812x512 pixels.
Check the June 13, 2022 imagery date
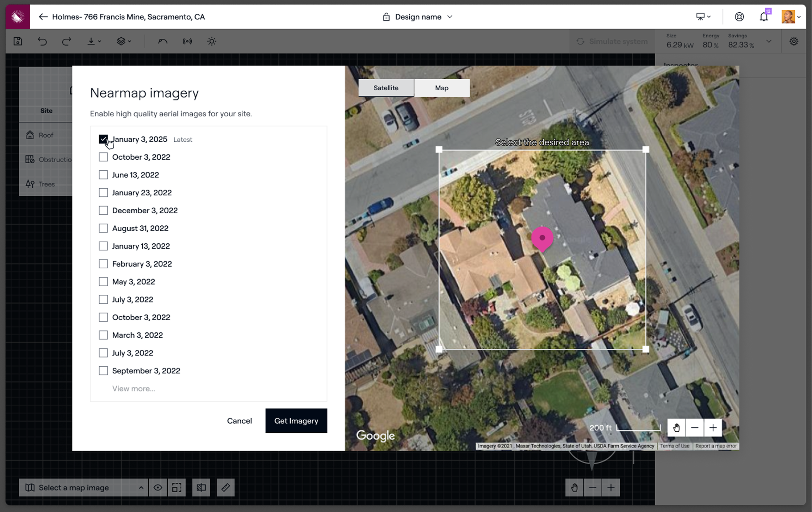pyautogui.click(x=103, y=175)
